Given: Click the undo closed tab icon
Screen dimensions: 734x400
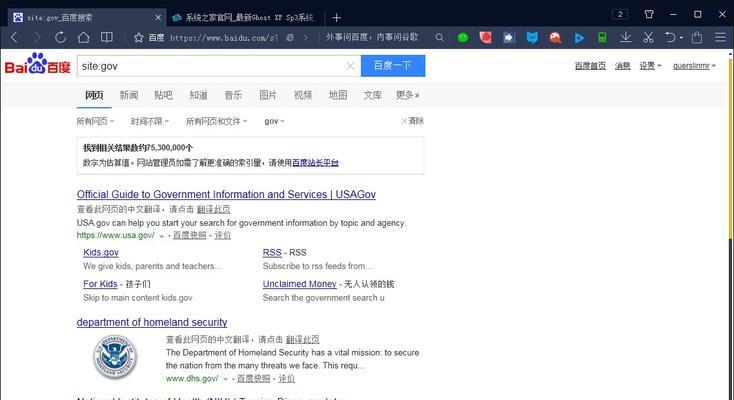Looking at the screenshot, I should [x=670, y=37].
